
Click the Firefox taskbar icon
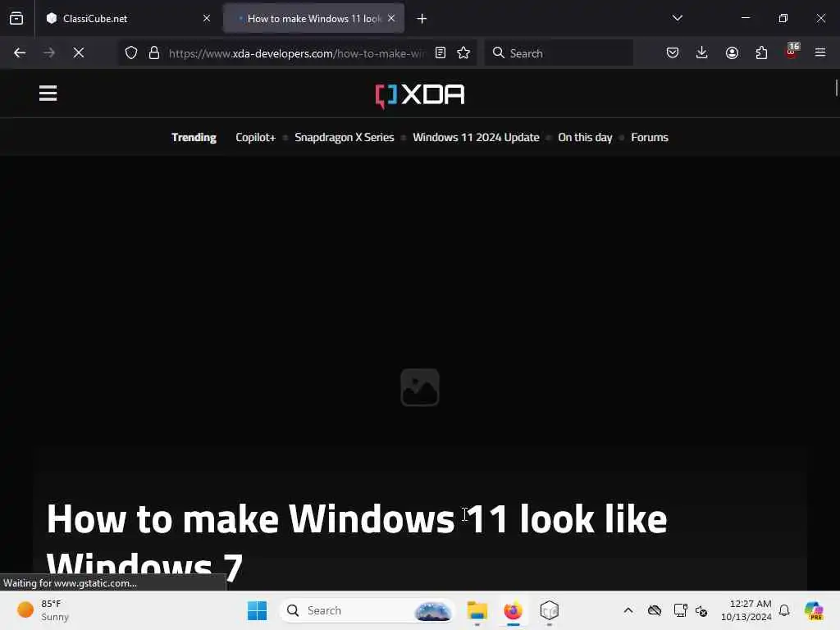click(514, 610)
